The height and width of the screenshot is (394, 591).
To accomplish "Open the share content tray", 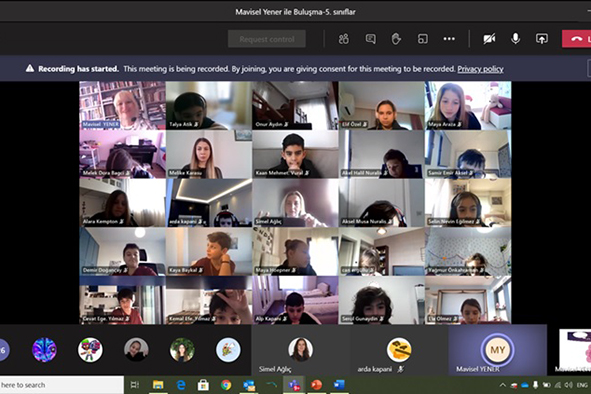I will [542, 39].
